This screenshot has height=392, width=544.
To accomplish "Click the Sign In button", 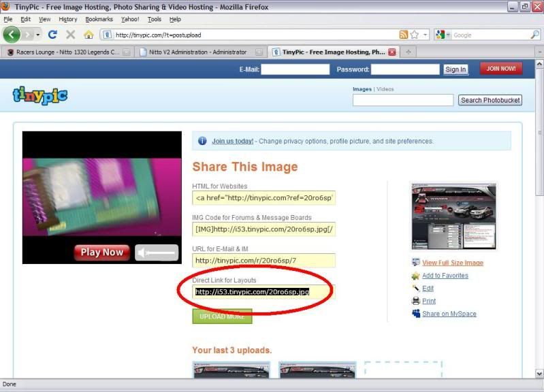I will 455,69.
